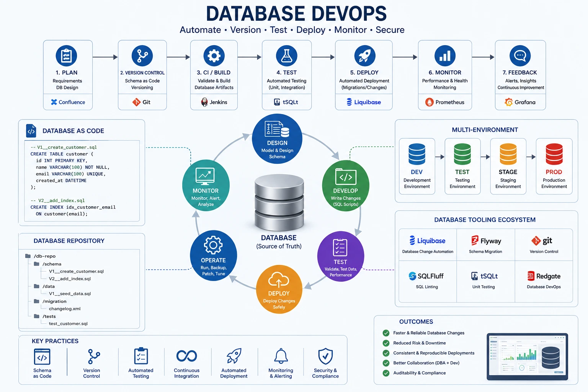Click the "-- V2__add_index.sql" comment line
Viewport: 588px width, 392px height.
[58, 201]
